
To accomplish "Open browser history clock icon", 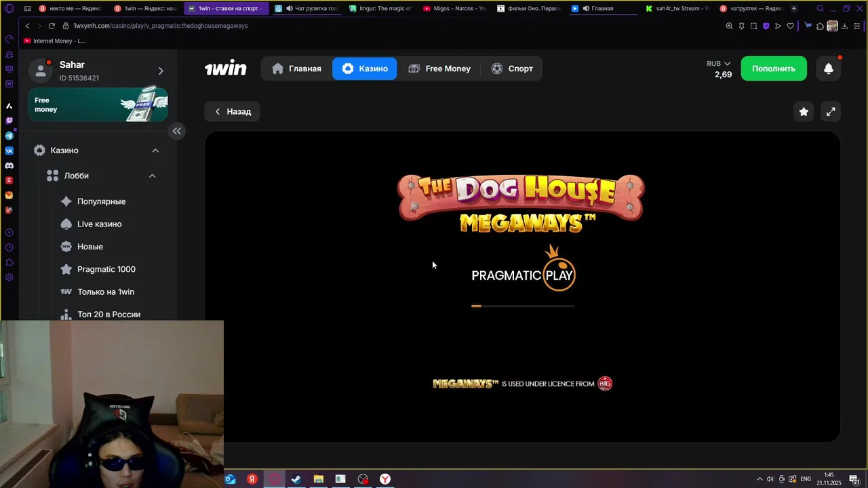I will [x=9, y=247].
